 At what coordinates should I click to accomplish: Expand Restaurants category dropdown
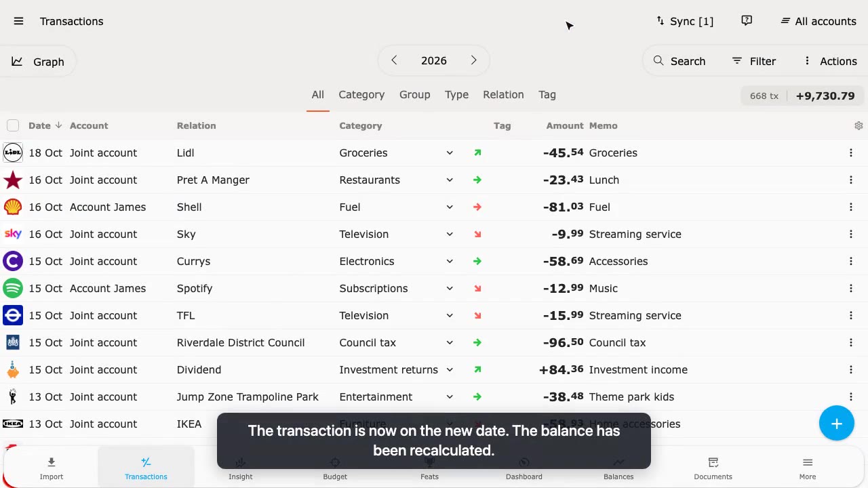(x=450, y=180)
